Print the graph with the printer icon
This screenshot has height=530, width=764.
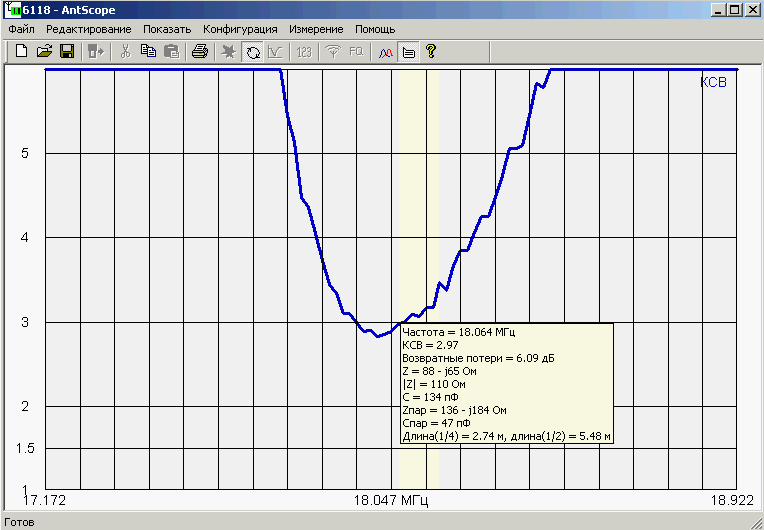(x=200, y=52)
